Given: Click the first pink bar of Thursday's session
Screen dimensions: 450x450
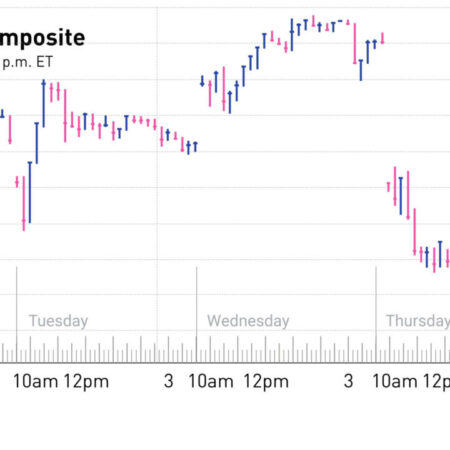Looking at the screenshot, I should [388, 187].
